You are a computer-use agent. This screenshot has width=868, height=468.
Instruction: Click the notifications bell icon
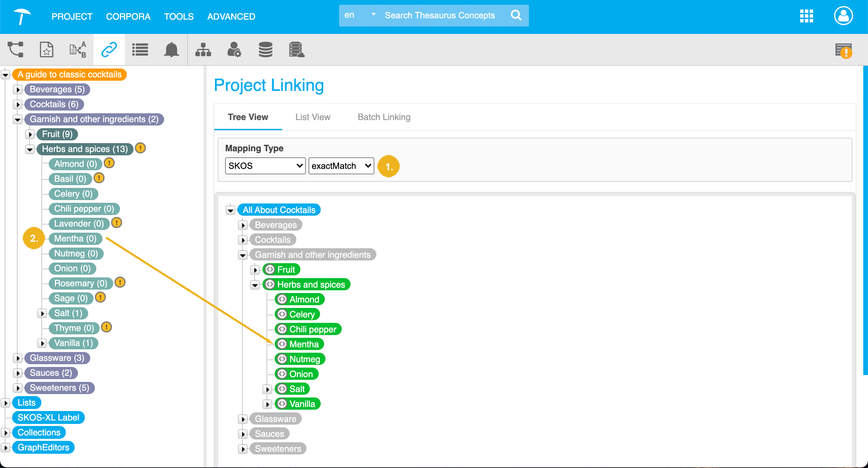coord(172,50)
